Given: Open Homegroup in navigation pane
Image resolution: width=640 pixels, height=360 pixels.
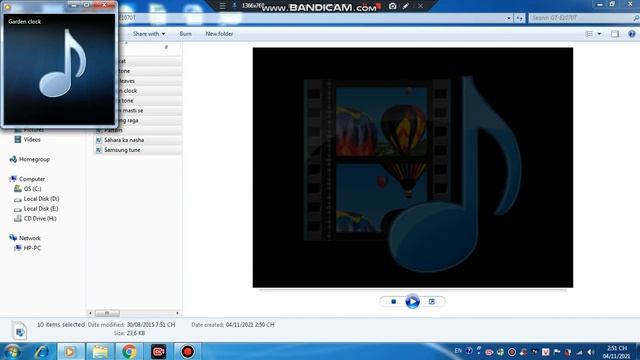Looking at the screenshot, I should [x=34, y=159].
